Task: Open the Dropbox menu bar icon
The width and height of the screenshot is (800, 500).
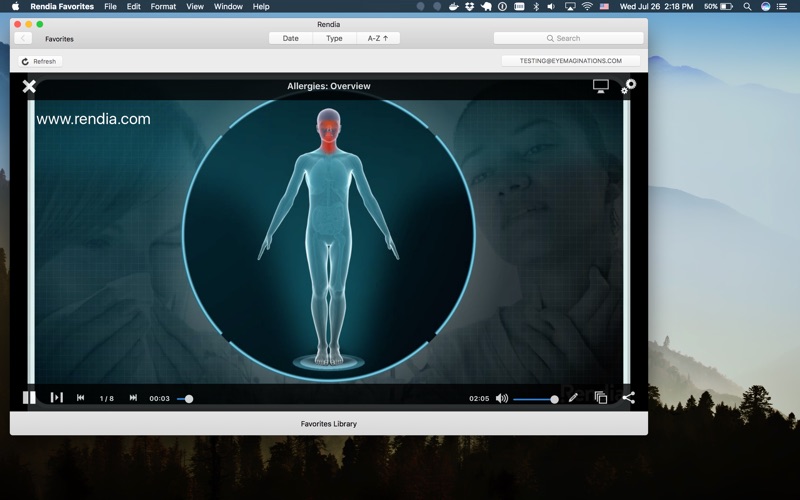Action: 469,7
